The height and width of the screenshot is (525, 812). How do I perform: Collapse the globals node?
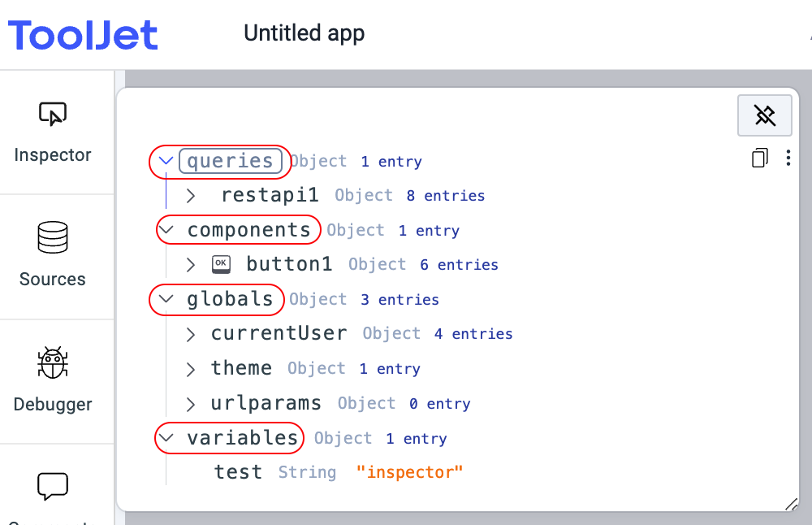[x=167, y=299]
